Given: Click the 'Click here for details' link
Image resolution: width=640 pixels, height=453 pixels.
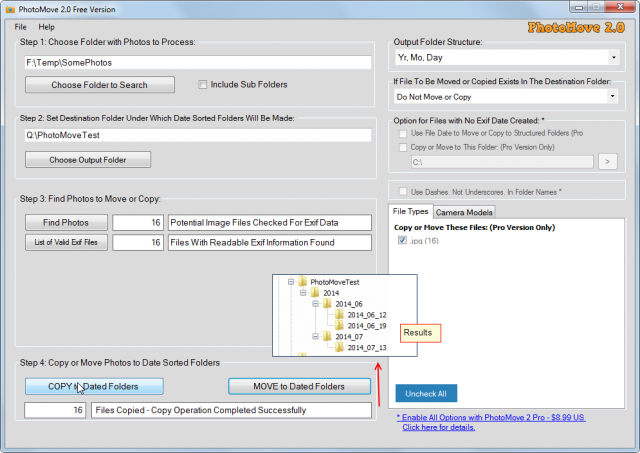Looking at the screenshot, I should (x=439, y=427).
